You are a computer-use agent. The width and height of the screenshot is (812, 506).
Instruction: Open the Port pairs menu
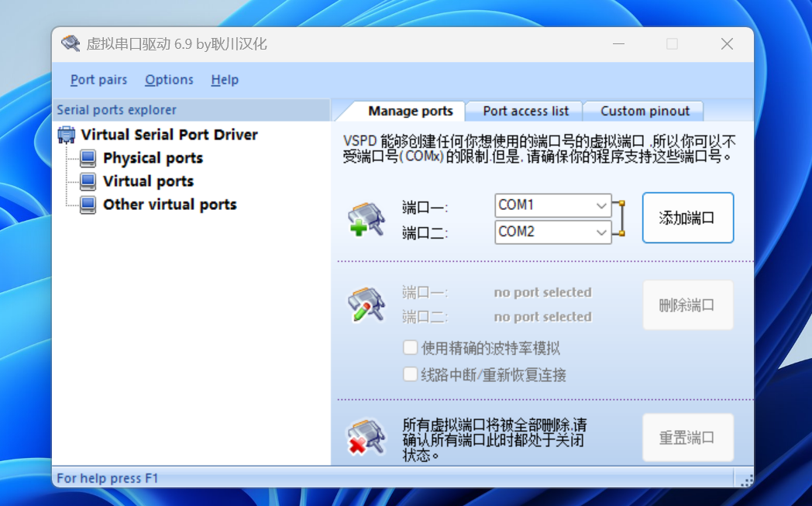tap(98, 80)
